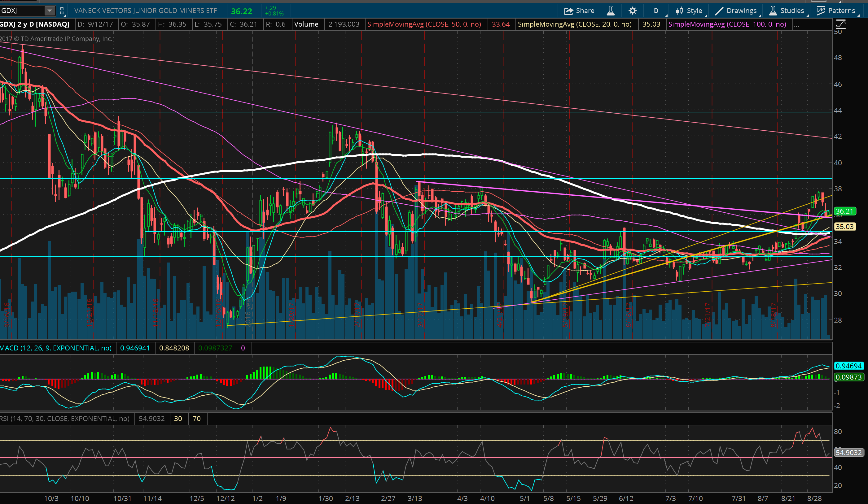
Task: Expand the GDXJ symbol dropdown arrow
Action: coord(50,11)
